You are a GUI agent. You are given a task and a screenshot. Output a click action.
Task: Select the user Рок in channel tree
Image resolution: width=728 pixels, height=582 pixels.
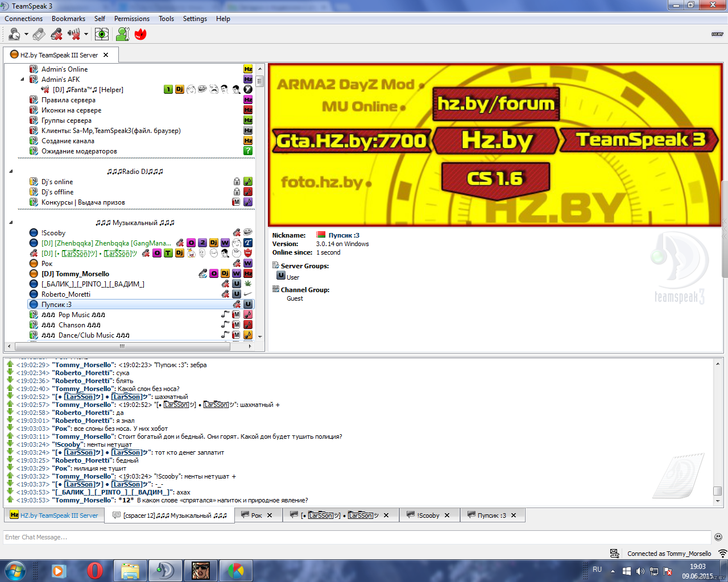coord(47,264)
